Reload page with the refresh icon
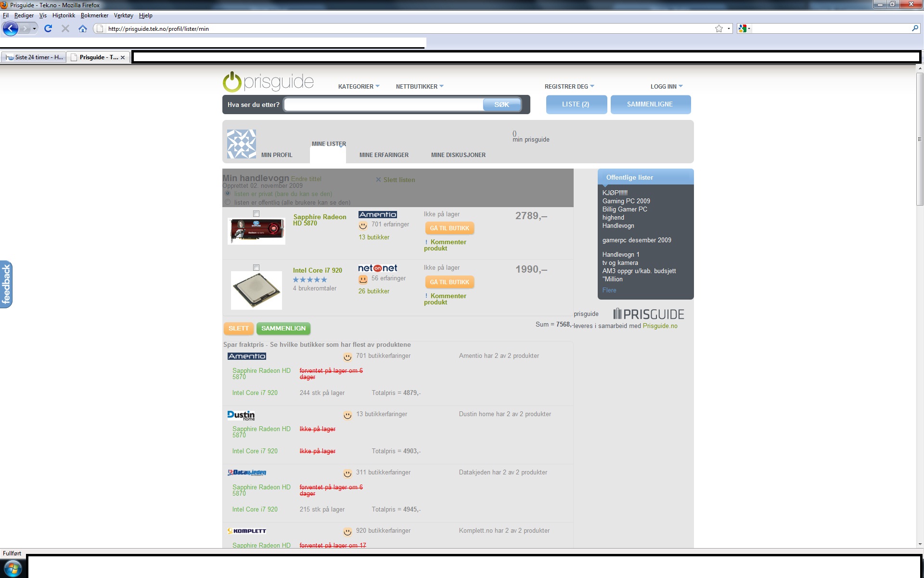Image resolution: width=924 pixels, height=578 pixels. coord(48,28)
